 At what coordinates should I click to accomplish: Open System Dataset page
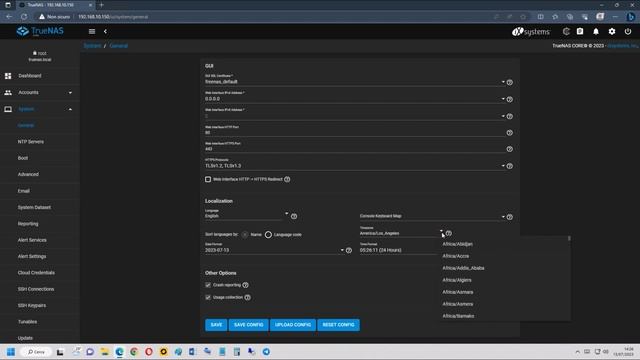34,207
